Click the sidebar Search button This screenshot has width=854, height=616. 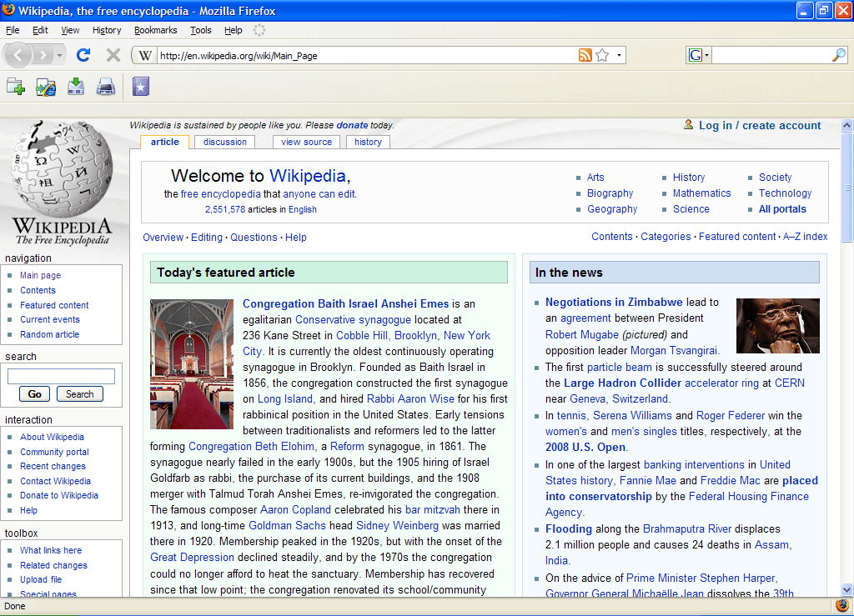click(x=79, y=394)
